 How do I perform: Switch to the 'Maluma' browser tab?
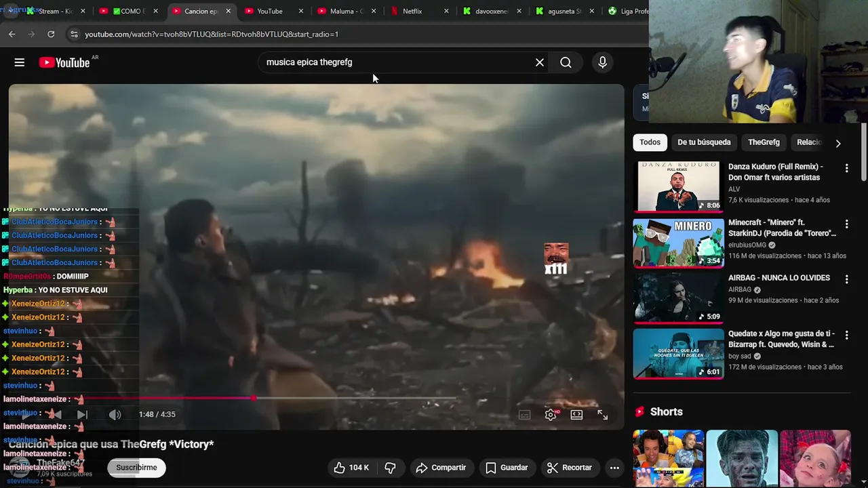[x=347, y=11]
